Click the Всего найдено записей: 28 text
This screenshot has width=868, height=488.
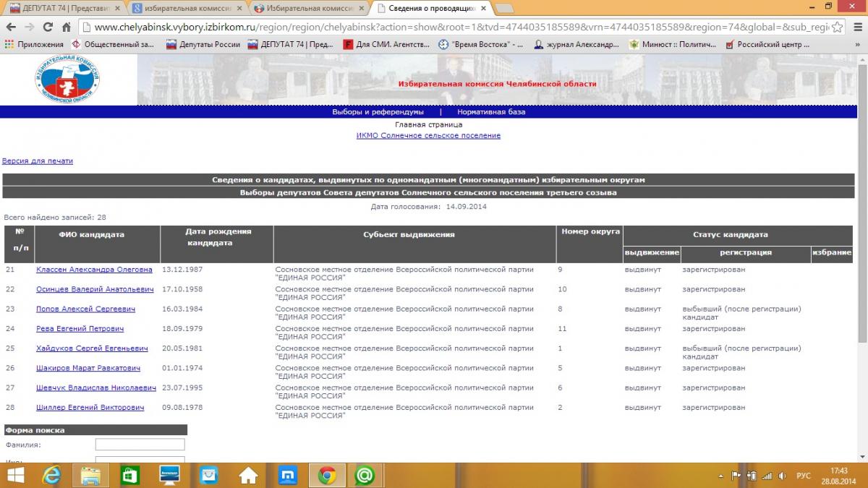55,217
